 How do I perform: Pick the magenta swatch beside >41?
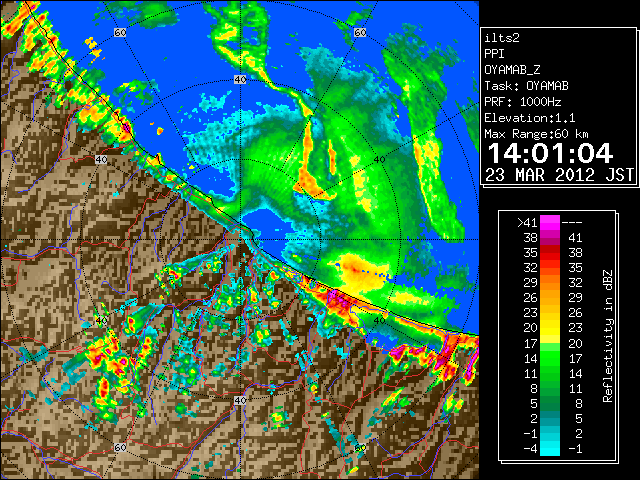[550, 223]
